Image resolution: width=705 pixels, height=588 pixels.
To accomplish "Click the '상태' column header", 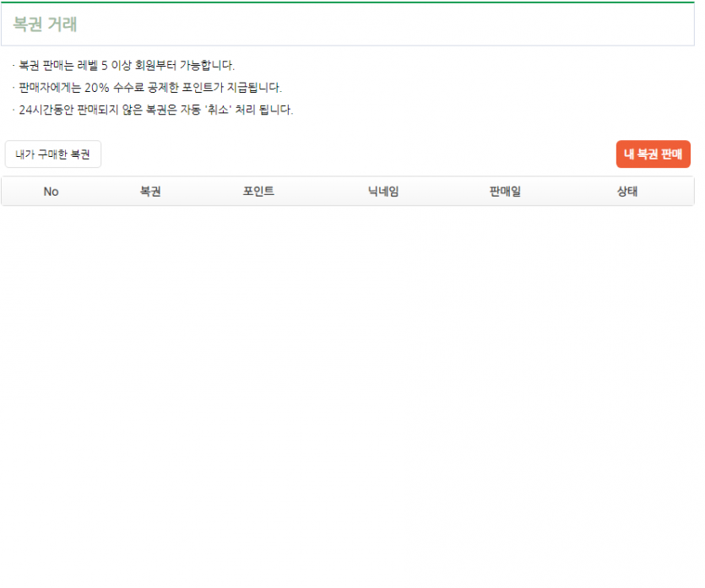I will coord(627,192).
